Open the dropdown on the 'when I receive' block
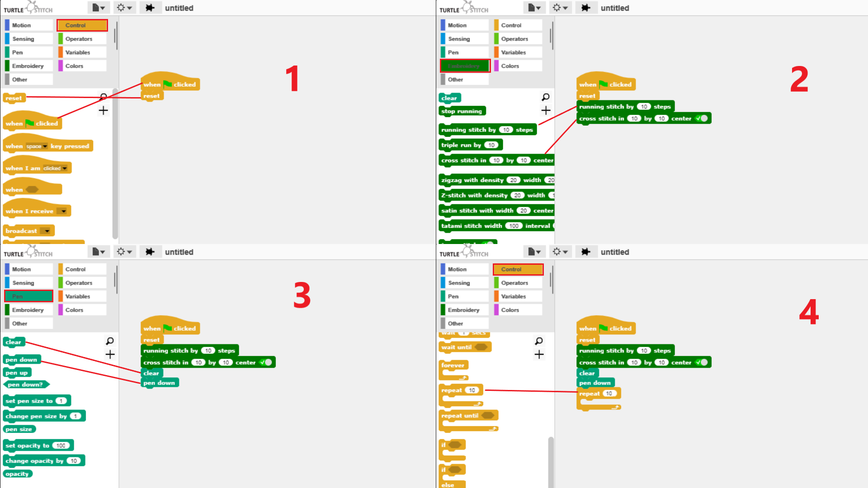This screenshot has width=868, height=488. (63, 211)
